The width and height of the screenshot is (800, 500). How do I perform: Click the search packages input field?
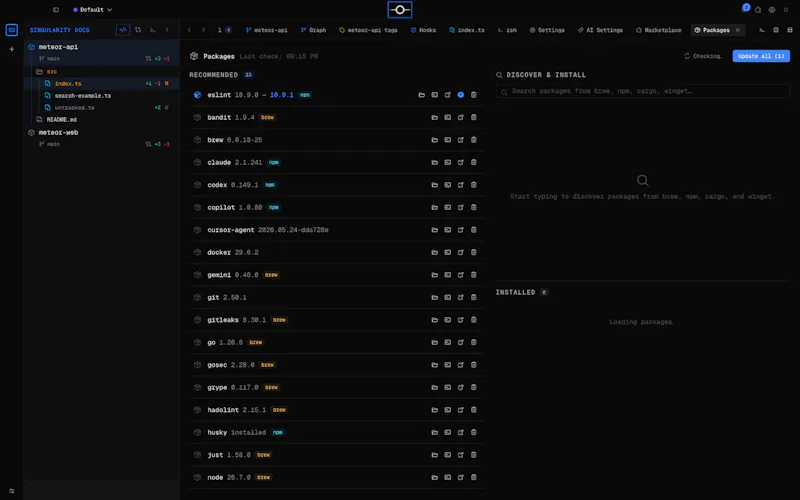643,91
